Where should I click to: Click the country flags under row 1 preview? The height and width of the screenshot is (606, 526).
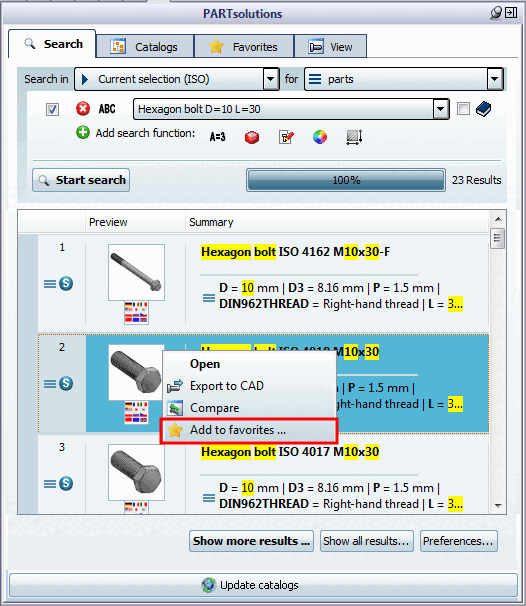136,313
